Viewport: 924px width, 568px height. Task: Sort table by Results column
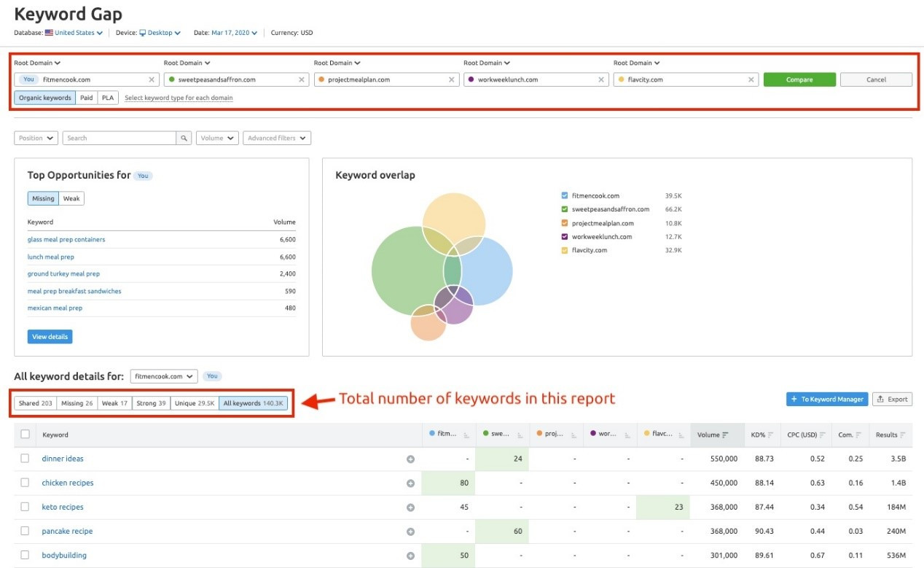[x=902, y=435]
